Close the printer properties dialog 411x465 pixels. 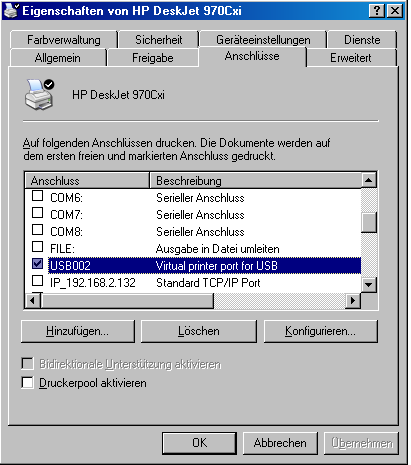395,11
